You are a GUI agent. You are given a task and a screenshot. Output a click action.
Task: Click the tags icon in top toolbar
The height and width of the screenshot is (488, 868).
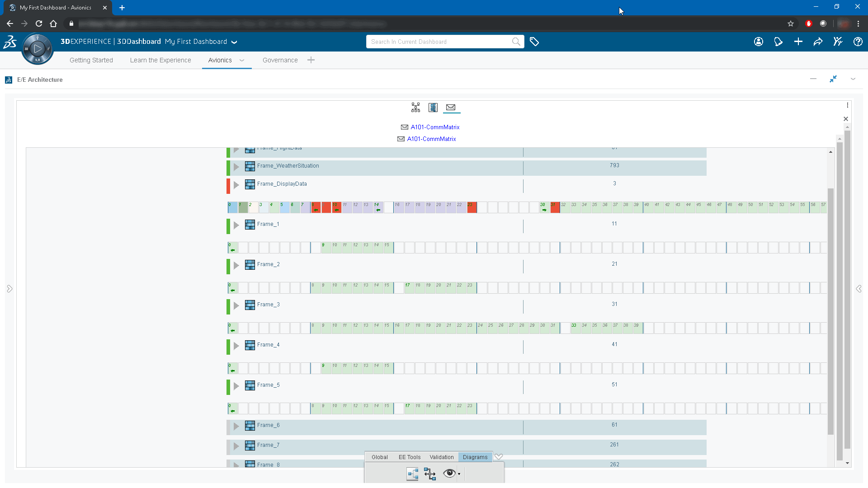pos(535,41)
